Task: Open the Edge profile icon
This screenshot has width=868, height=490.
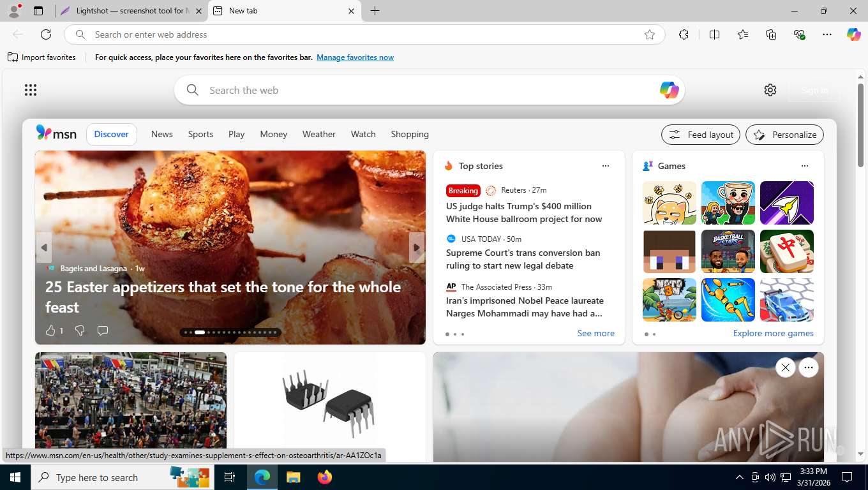Action: pyautogui.click(x=14, y=11)
